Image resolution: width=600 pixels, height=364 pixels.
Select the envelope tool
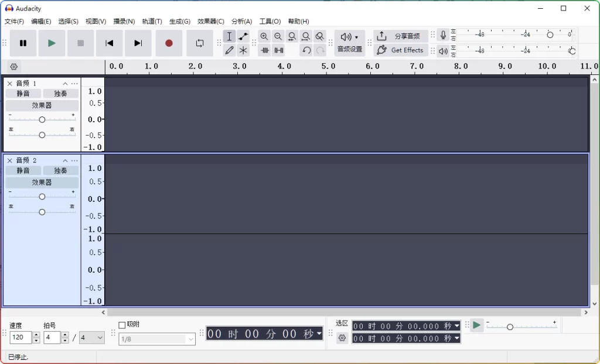coord(243,36)
